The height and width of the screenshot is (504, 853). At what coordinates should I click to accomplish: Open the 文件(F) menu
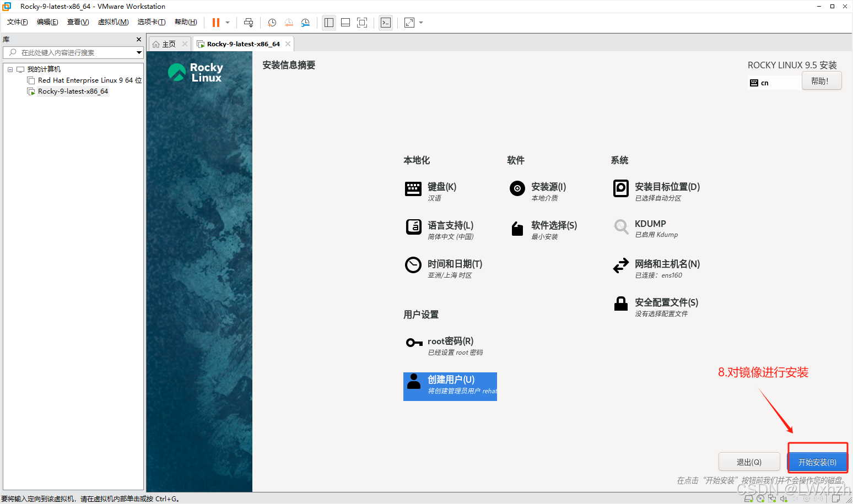[x=17, y=22]
